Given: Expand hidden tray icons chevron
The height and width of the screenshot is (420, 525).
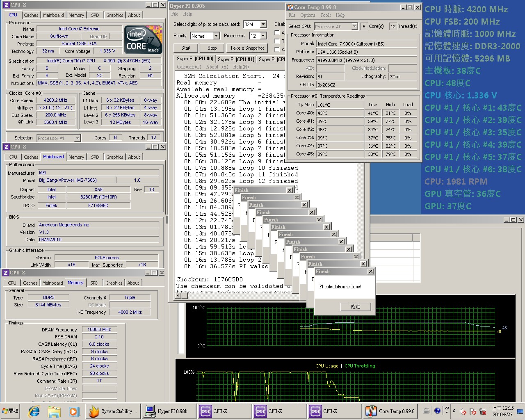Looking at the screenshot, I should click(x=454, y=411).
